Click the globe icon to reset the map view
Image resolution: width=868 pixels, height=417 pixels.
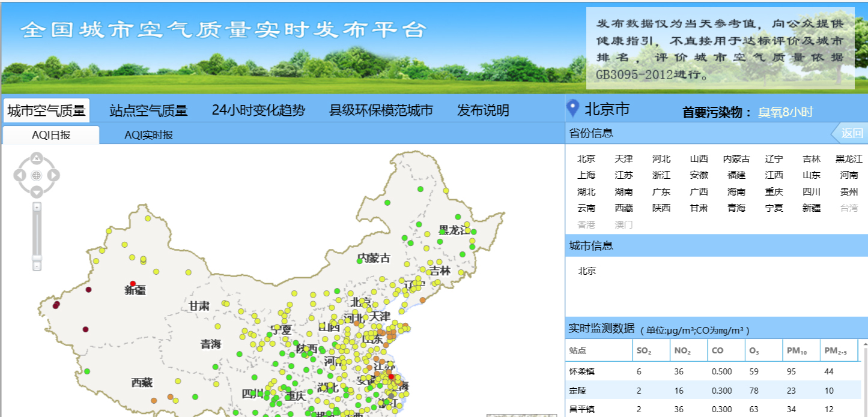tap(37, 175)
